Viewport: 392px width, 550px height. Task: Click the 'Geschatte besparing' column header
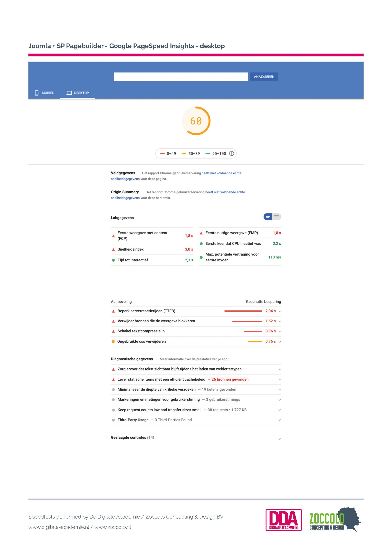263,302
